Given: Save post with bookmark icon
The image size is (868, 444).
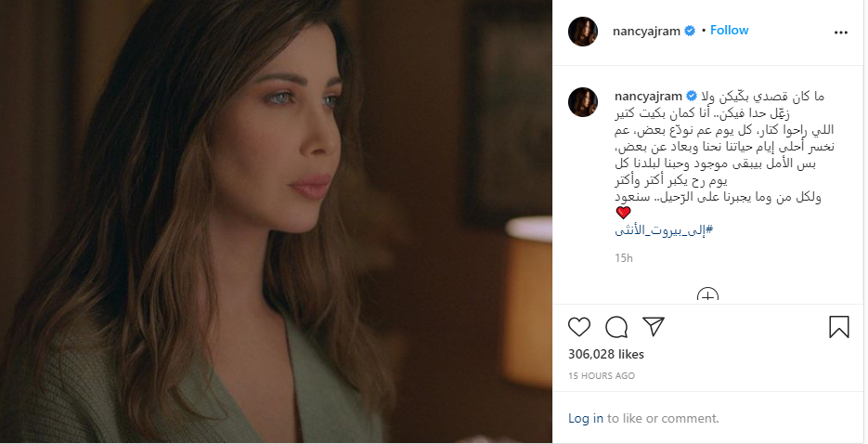Looking at the screenshot, I should pos(838,327).
